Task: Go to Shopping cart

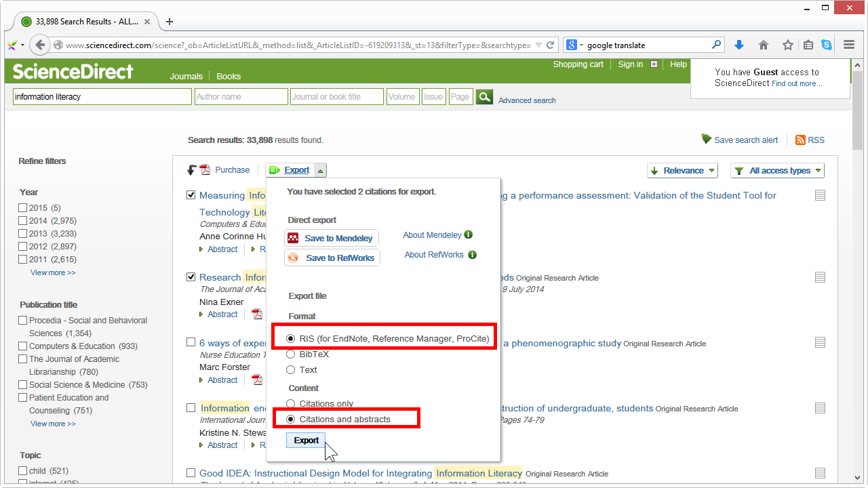Action: click(x=578, y=64)
